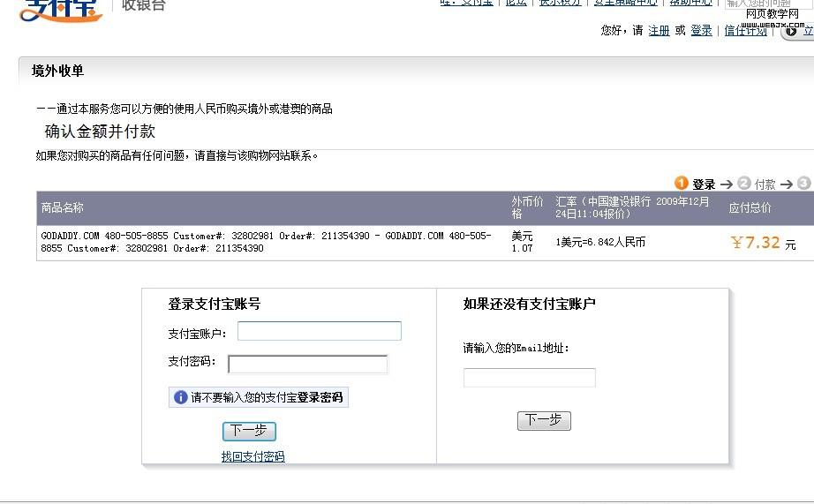The height and width of the screenshot is (504, 814).
Task: Click the gray step 2 circle icon
Action: (744, 184)
